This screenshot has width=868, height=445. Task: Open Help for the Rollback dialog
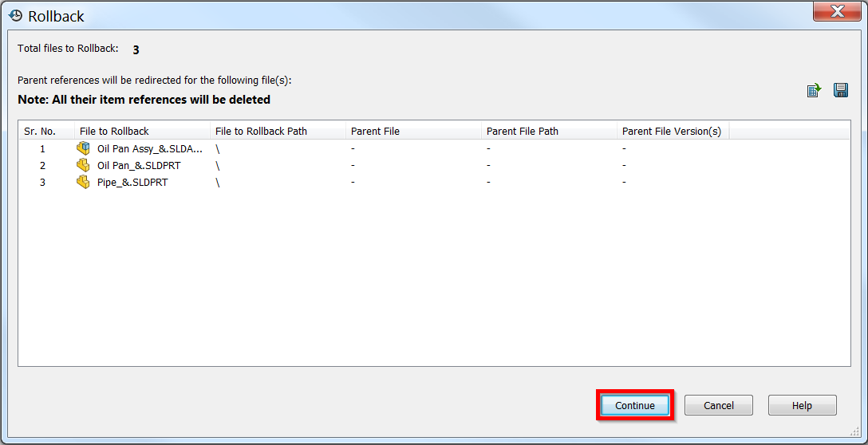click(x=802, y=405)
